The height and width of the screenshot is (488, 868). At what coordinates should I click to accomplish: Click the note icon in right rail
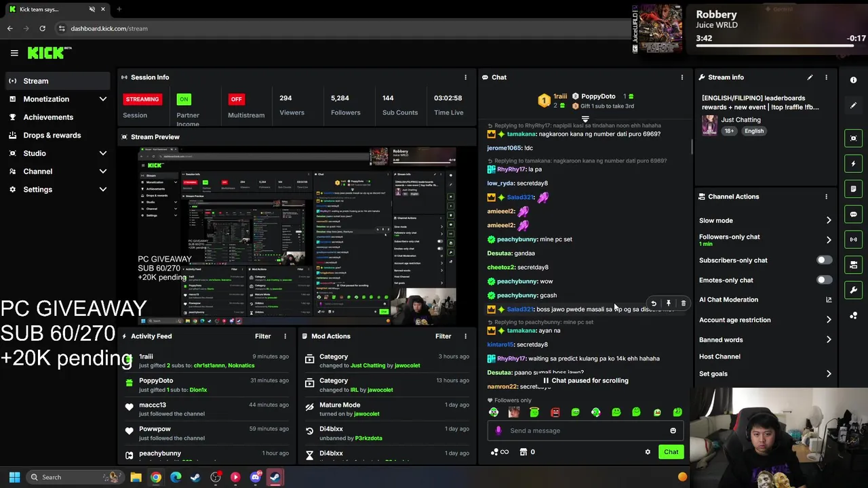(854, 189)
